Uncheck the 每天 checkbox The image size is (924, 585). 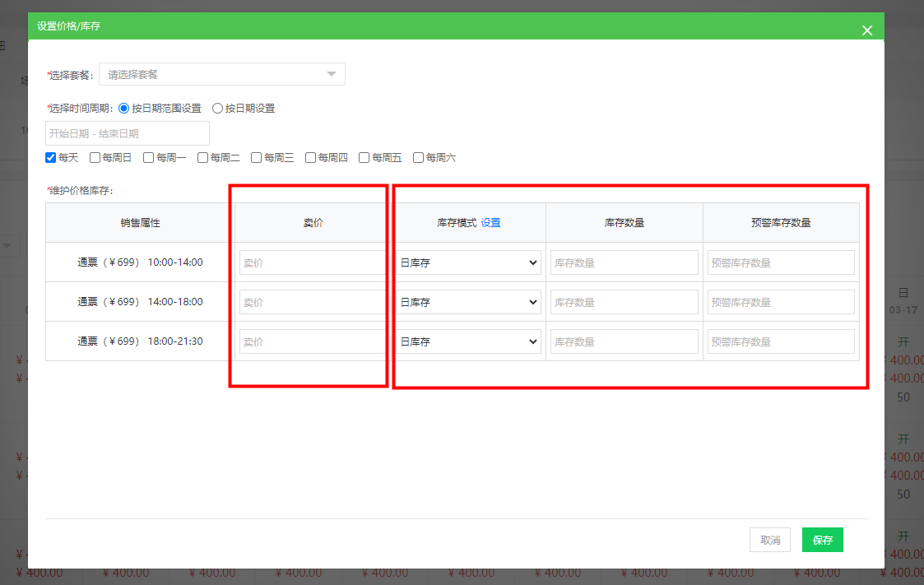point(51,157)
